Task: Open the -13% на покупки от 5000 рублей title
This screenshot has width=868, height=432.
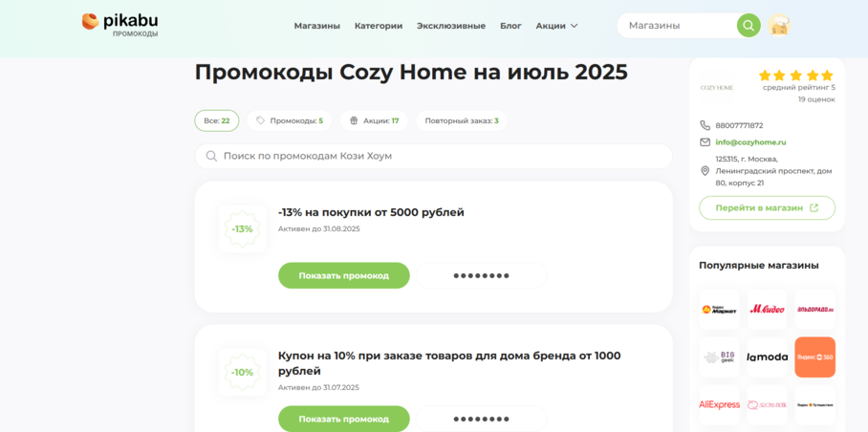Action: coord(371,212)
